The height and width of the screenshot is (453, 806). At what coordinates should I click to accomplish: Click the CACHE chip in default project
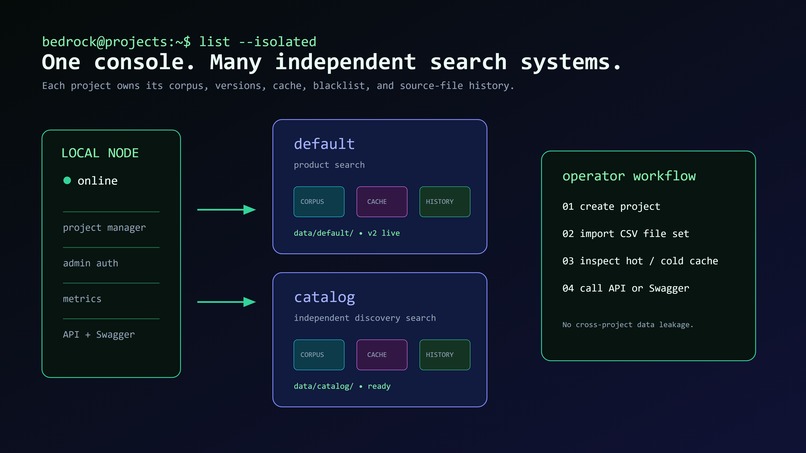point(381,202)
